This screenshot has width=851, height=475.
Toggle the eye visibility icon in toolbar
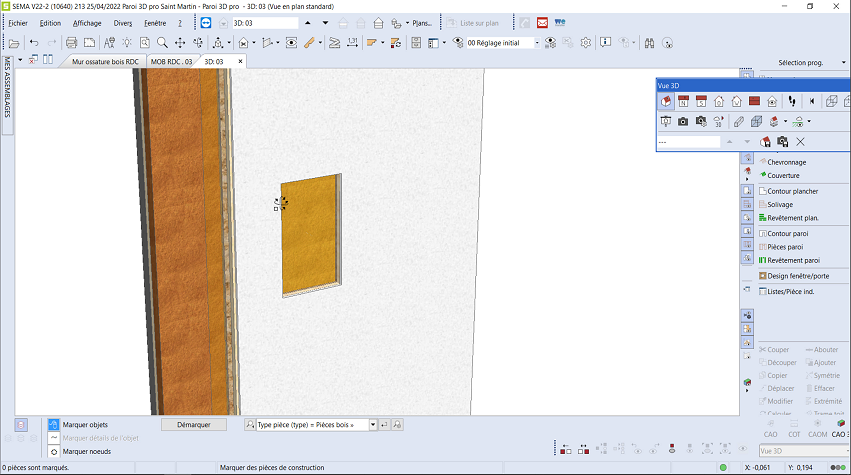point(291,43)
